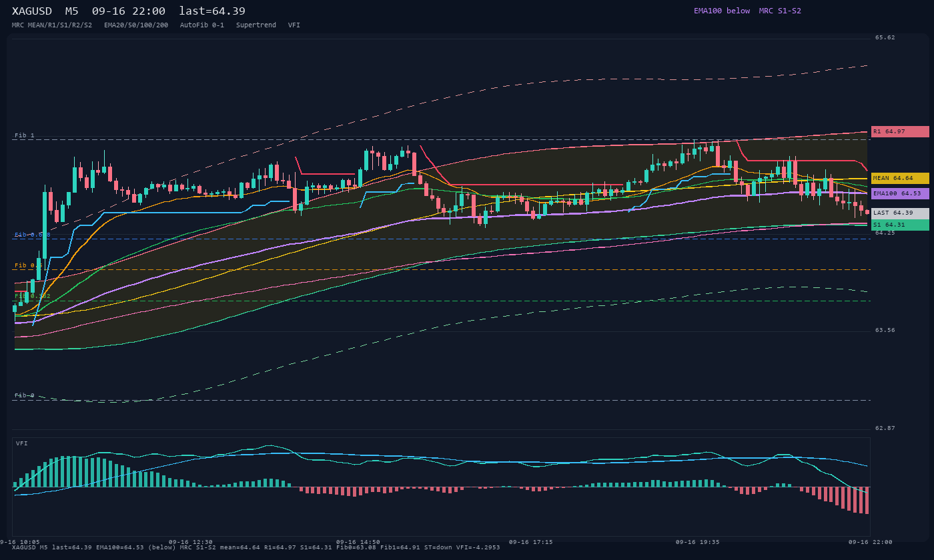Image resolution: width=934 pixels, height=560 pixels.
Task: Click the 'Fib 0.618' level label
Action: click(x=33, y=235)
